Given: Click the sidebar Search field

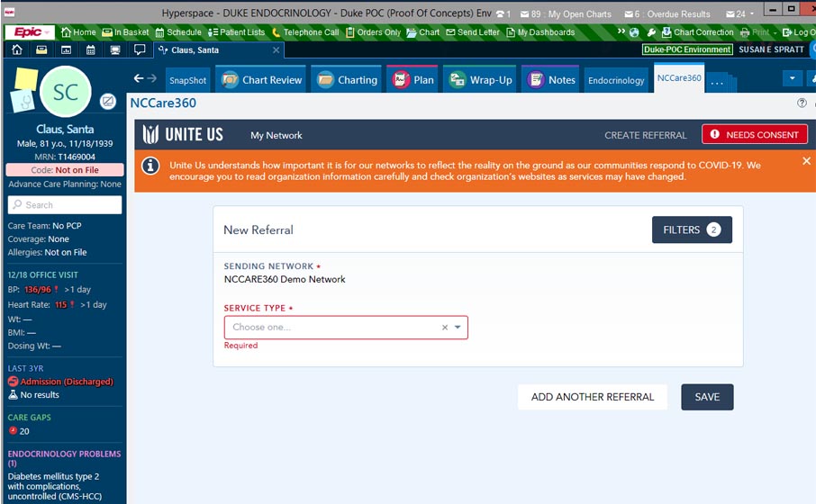Looking at the screenshot, I should 65,205.
